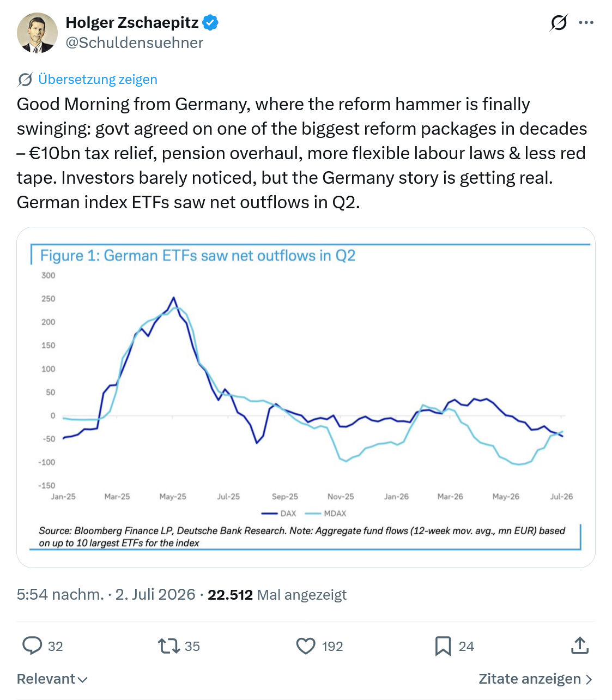This screenshot has height=700, width=612.
Task: Like the post with heart icon
Action: click(x=306, y=646)
